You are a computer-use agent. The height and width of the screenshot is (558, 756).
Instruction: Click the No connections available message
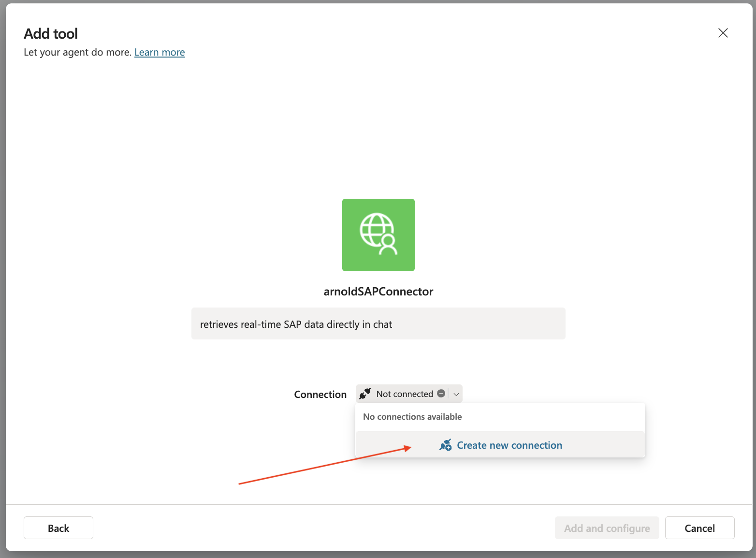tap(412, 417)
